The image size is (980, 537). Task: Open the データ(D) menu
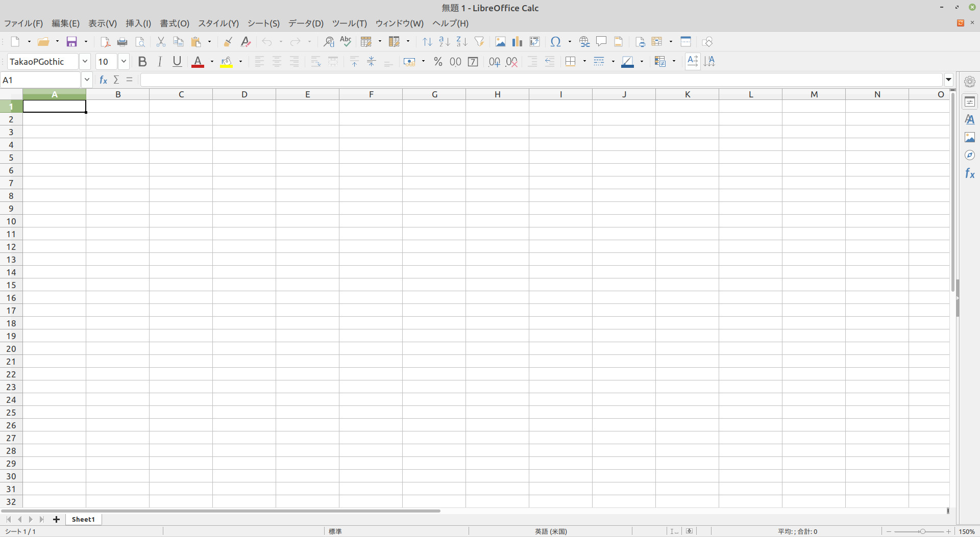[306, 23]
